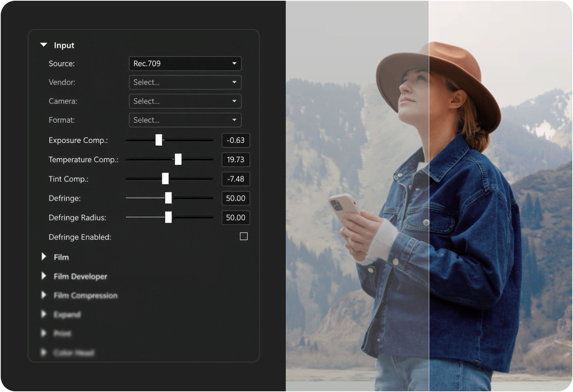Click the Defringe Radius slider handle
573x392 pixels.
pos(168,217)
